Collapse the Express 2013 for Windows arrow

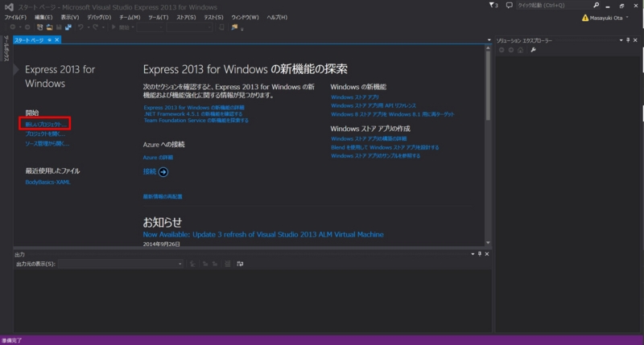(x=16, y=70)
